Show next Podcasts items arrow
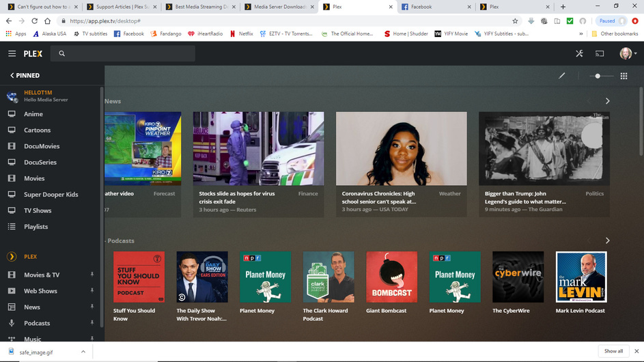Viewport: 644px width, 362px height. 607,241
